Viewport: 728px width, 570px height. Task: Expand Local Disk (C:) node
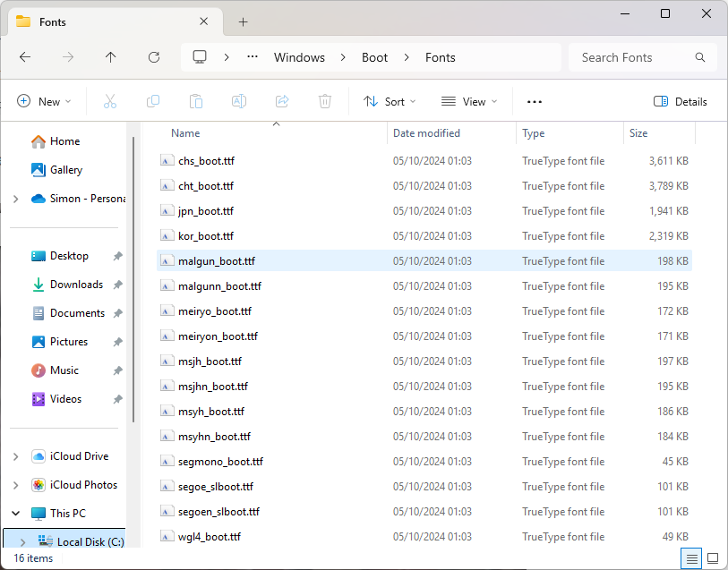point(22,542)
